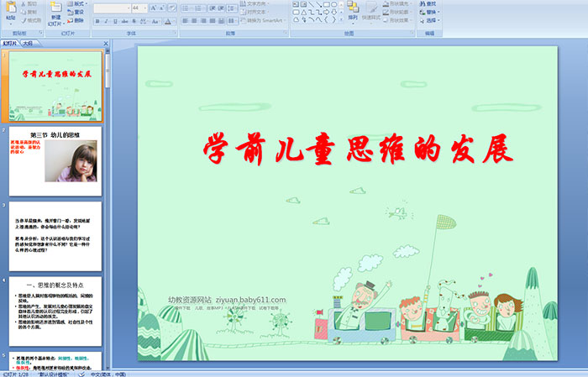Click the Copy (复制) icon
Viewport: 588px width, 377px height.
point(24,12)
